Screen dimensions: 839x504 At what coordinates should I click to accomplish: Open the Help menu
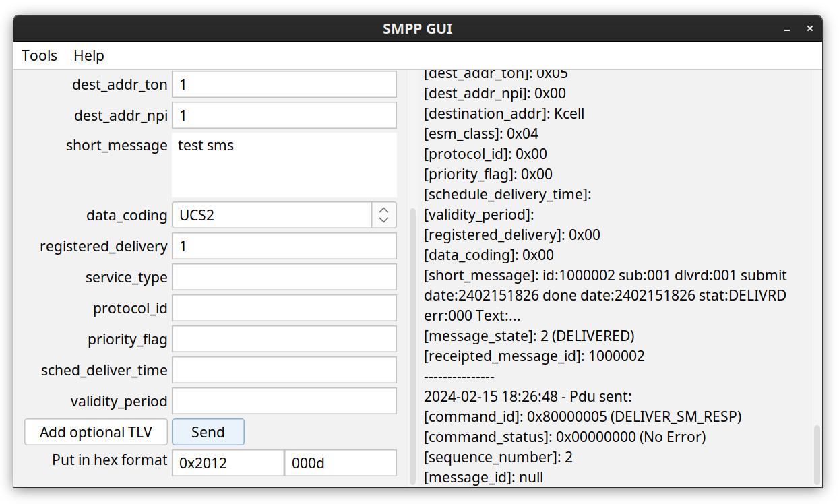click(89, 56)
